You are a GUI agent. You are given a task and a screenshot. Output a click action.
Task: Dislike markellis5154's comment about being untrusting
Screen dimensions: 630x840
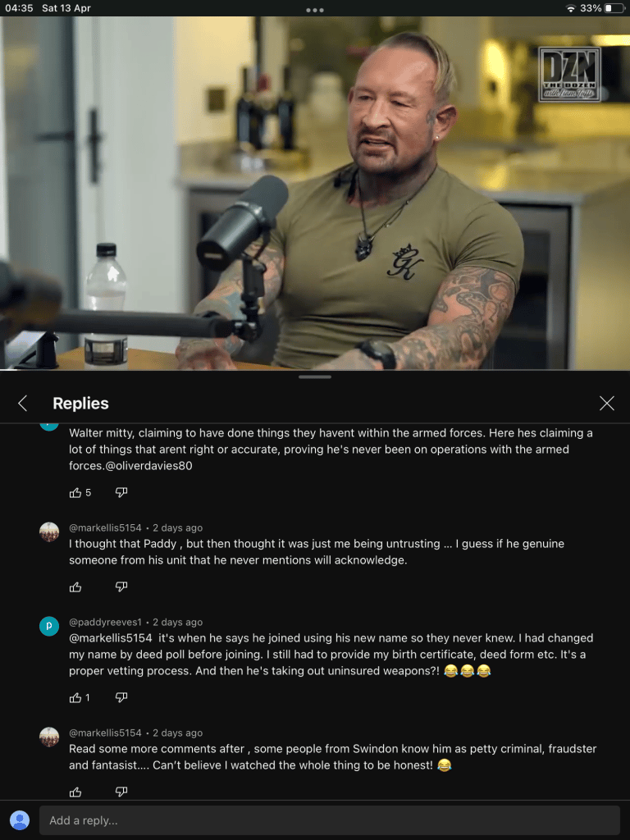[x=121, y=587]
